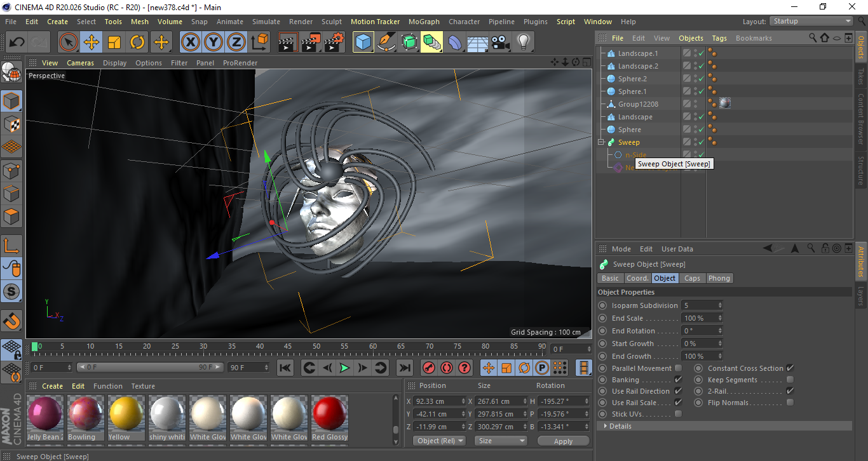Switch to Texture mode icon

coord(12,124)
